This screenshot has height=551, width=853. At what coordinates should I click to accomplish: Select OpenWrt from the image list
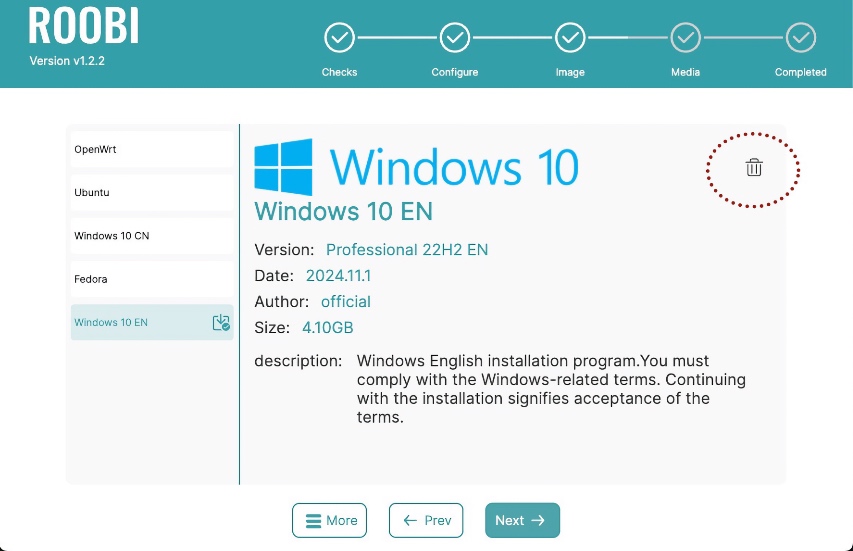[x=152, y=149]
